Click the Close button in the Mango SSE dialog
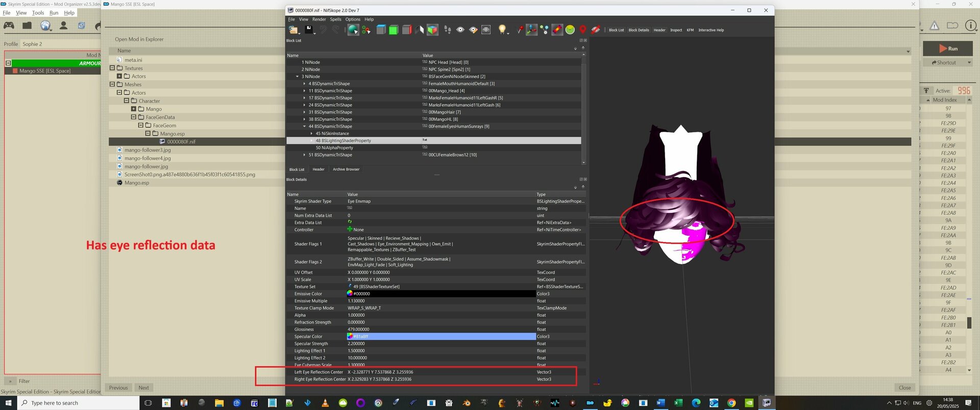 tap(905, 388)
